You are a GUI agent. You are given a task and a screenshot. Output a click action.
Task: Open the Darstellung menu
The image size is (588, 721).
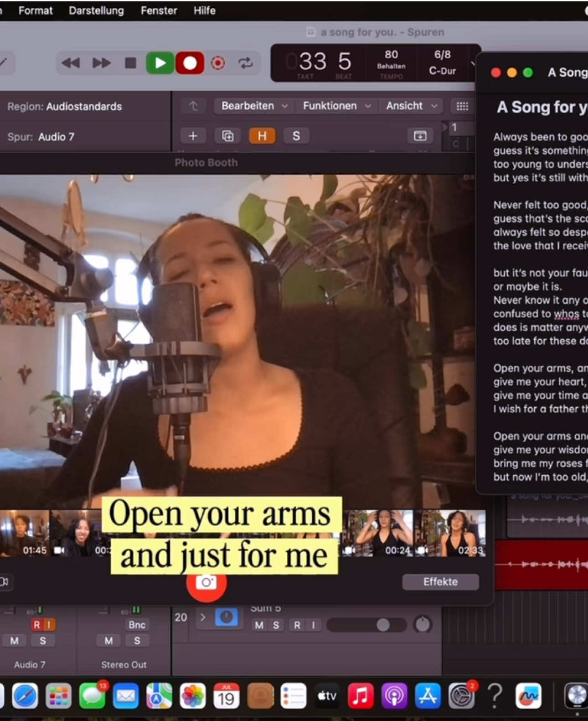pyautogui.click(x=96, y=10)
